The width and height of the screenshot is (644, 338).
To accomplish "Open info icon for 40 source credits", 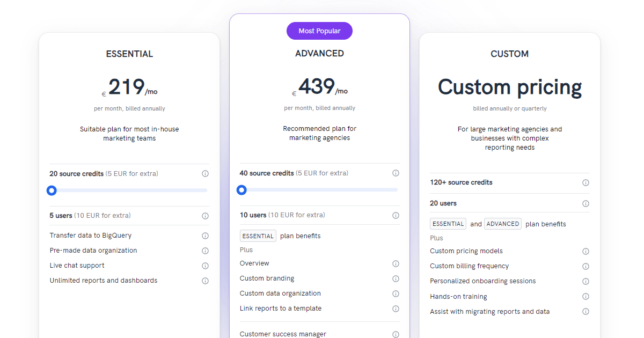I will 396,173.
